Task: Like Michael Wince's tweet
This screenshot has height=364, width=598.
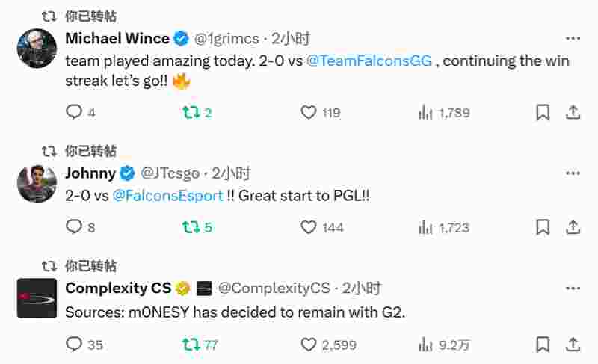Action: point(309,112)
